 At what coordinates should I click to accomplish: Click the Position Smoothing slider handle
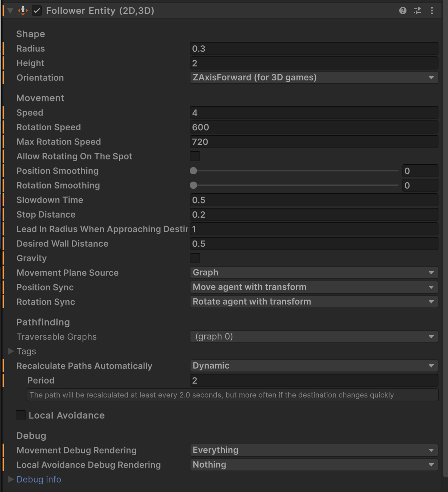193,171
